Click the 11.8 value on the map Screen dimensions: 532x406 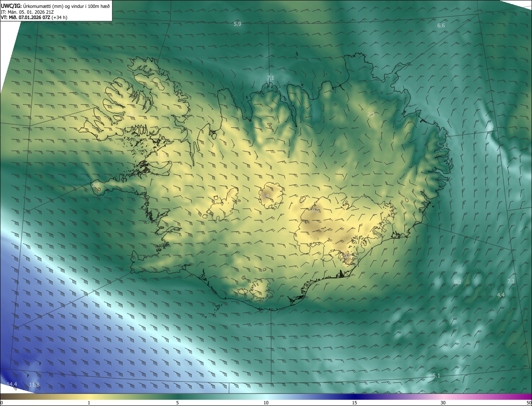34,385
